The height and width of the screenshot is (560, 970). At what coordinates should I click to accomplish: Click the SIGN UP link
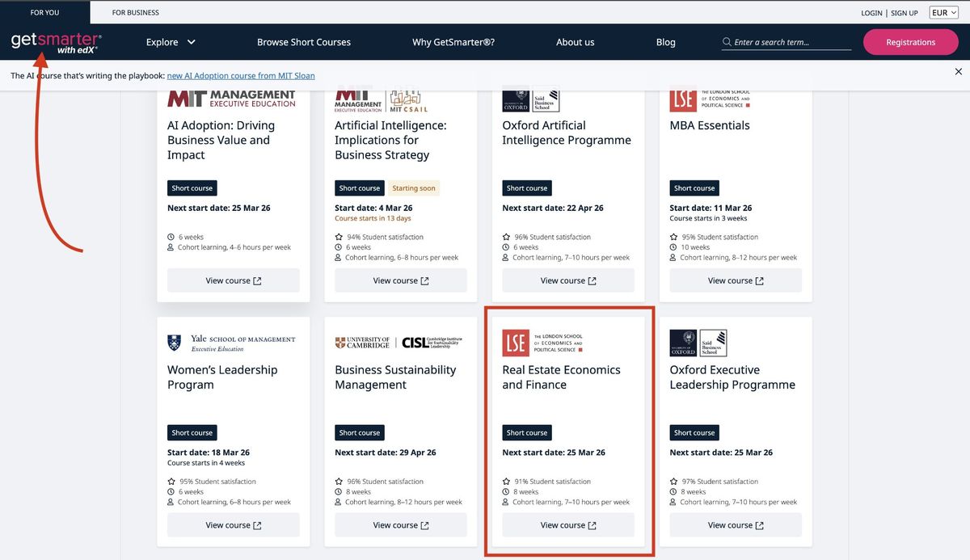coord(905,12)
